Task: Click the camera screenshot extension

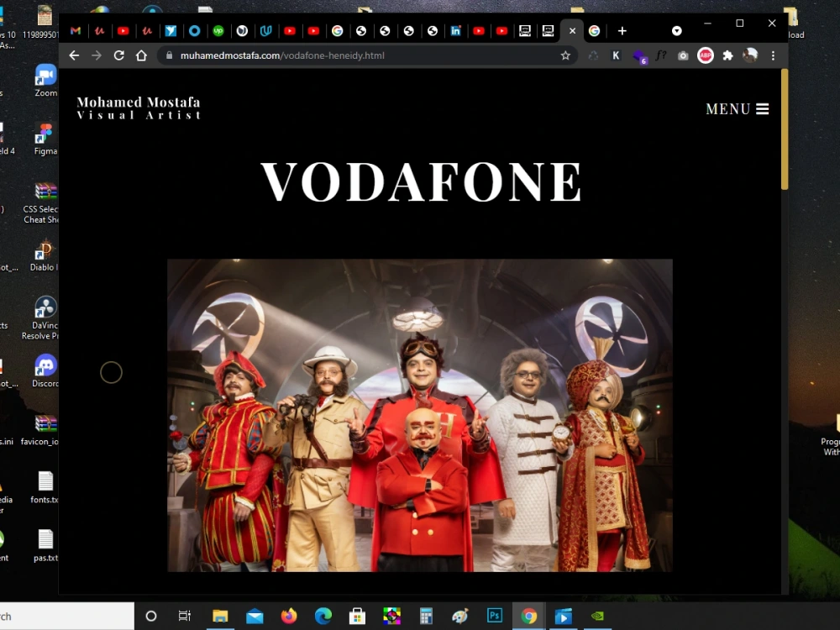Action: point(683,55)
